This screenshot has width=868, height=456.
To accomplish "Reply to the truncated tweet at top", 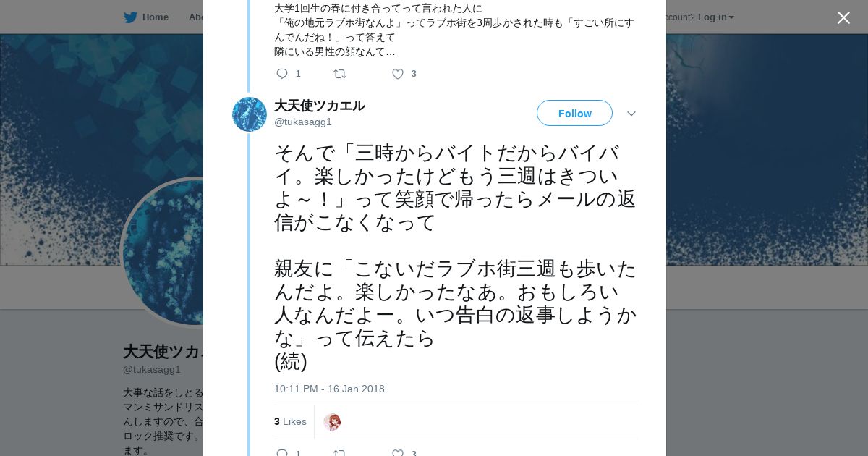I will point(282,74).
